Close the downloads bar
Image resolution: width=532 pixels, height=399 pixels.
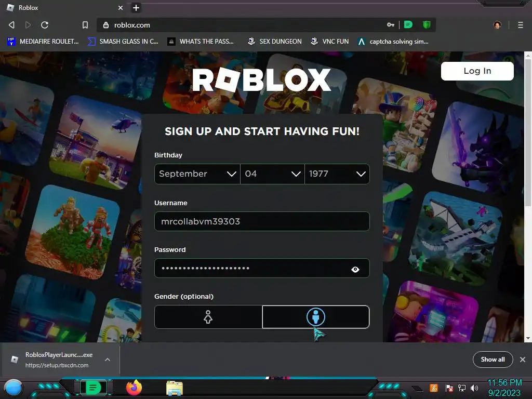tap(523, 360)
